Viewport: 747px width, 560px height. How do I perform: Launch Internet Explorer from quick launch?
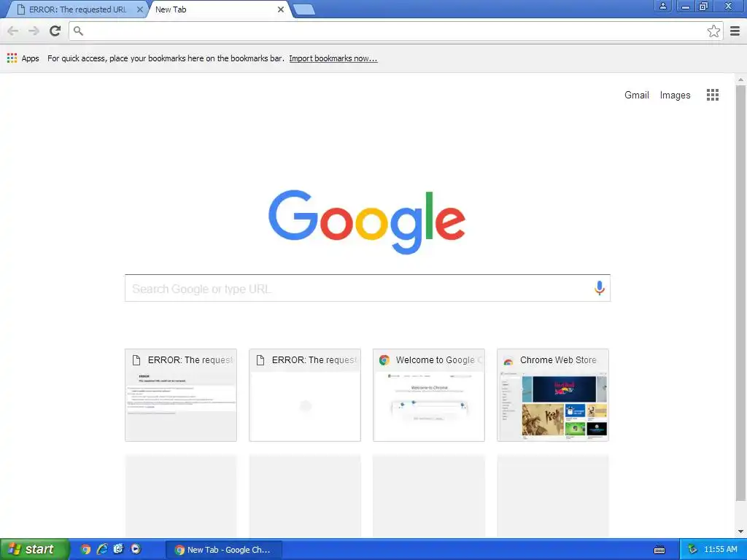tap(102, 550)
